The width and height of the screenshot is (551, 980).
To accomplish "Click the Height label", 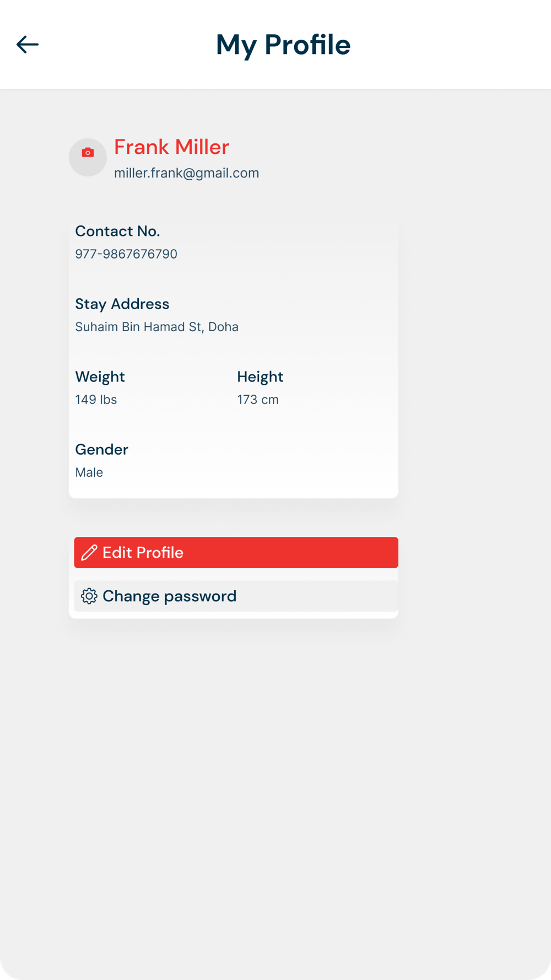I will point(260,376).
